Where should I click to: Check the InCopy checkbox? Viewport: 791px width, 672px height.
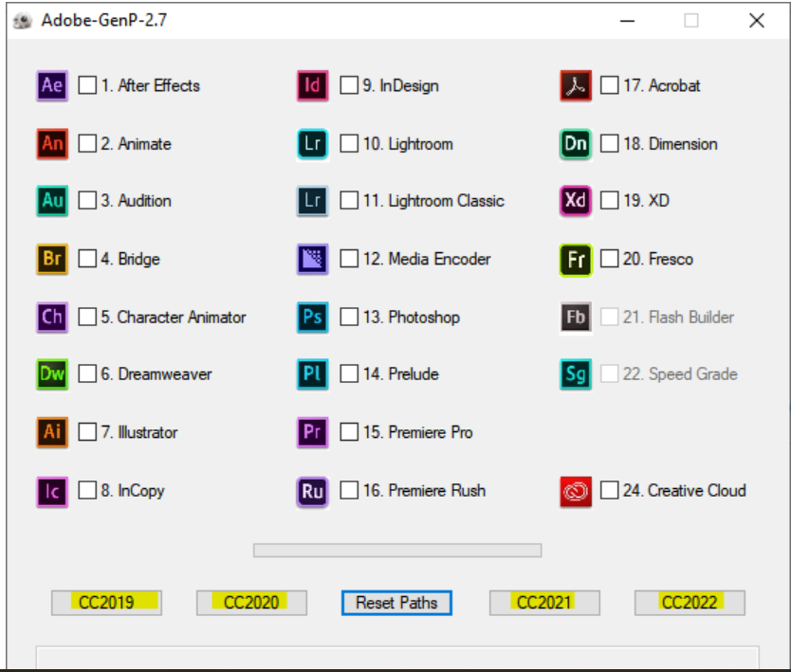click(x=87, y=490)
